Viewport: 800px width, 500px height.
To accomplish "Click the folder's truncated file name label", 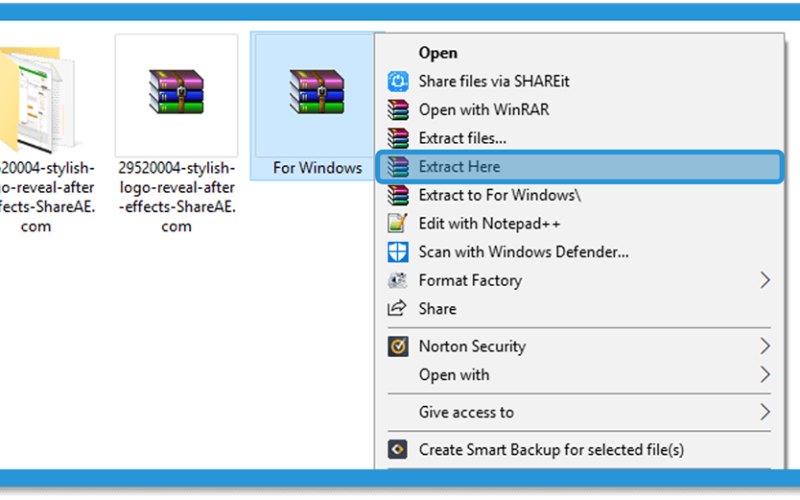I will coord(47,197).
